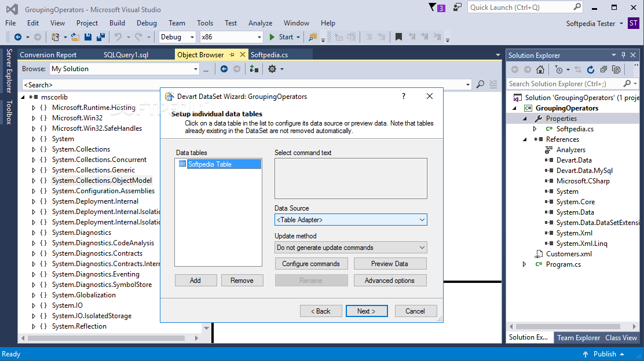Switch to the Class View tab
Image resolution: width=644 pixels, height=361 pixels.
[621, 338]
